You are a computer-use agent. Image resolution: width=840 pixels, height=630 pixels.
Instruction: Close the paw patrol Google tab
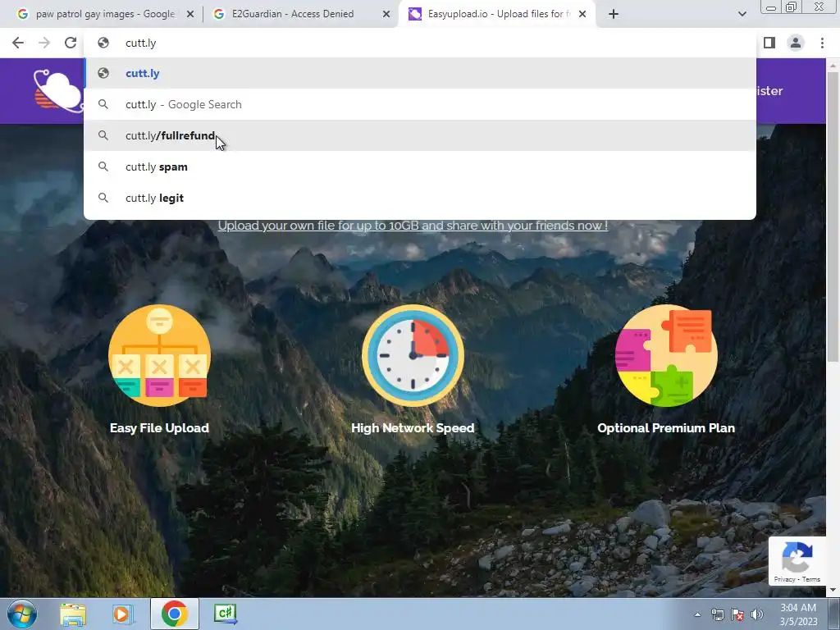(x=190, y=15)
